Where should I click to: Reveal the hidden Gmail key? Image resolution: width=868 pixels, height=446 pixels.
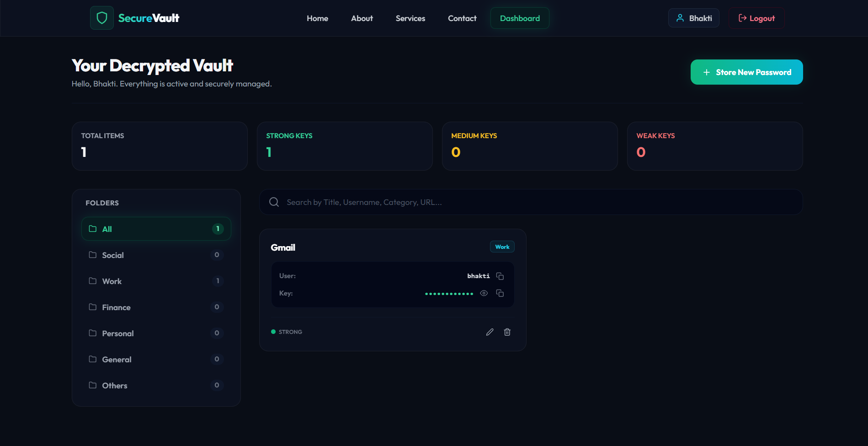point(484,293)
